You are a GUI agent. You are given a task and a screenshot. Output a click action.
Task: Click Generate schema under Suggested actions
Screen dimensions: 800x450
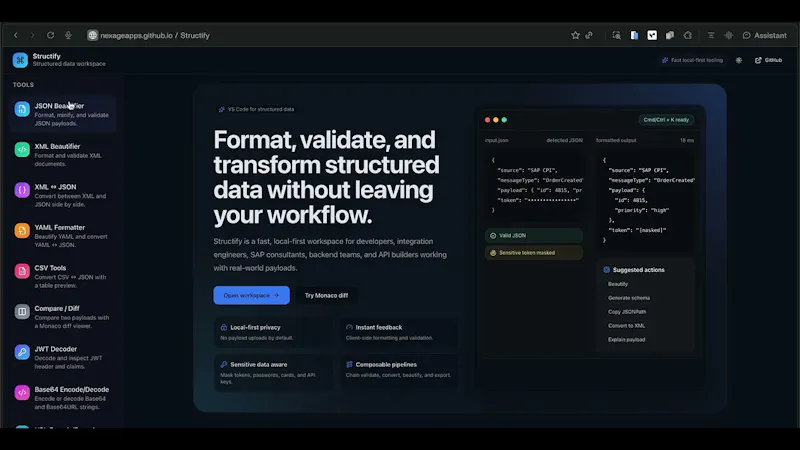click(629, 298)
